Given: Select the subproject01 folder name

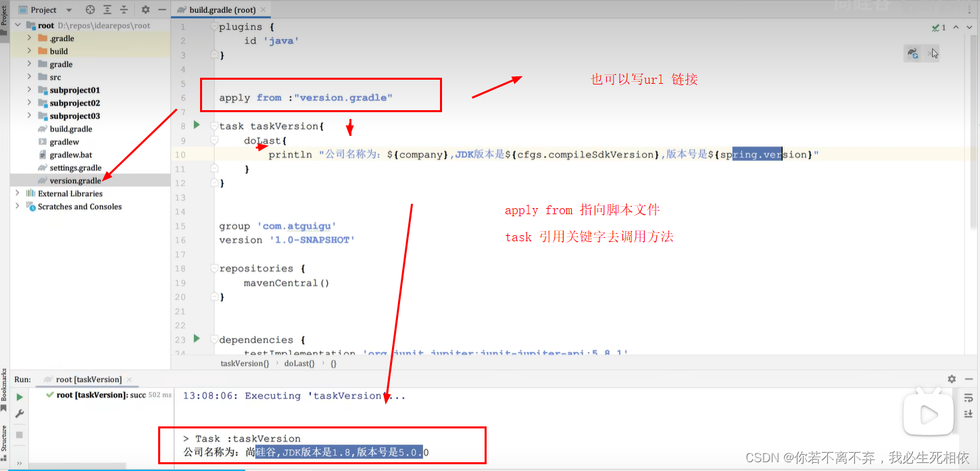Looking at the screenshot, I should click(x=74, y=90).
